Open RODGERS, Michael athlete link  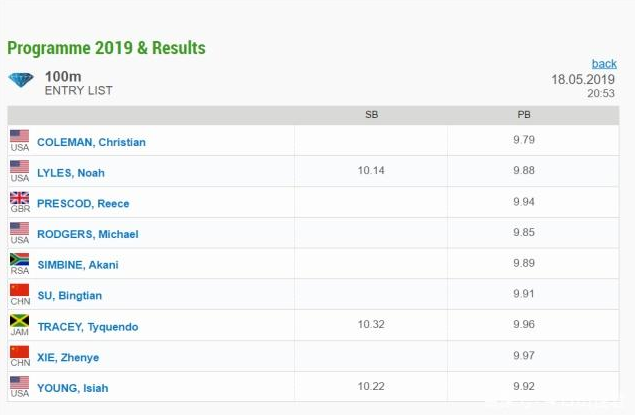coord(87,235)
